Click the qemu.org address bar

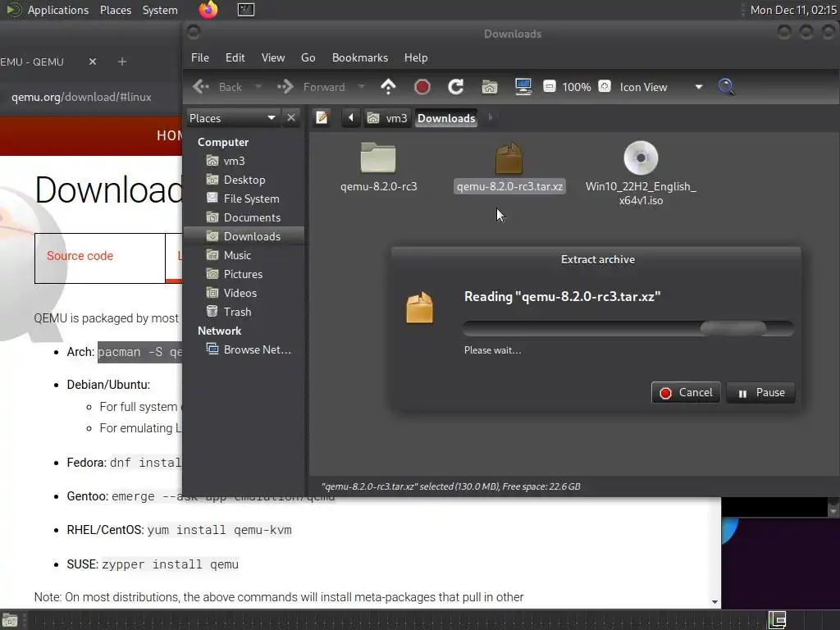(x=81, y=97)
